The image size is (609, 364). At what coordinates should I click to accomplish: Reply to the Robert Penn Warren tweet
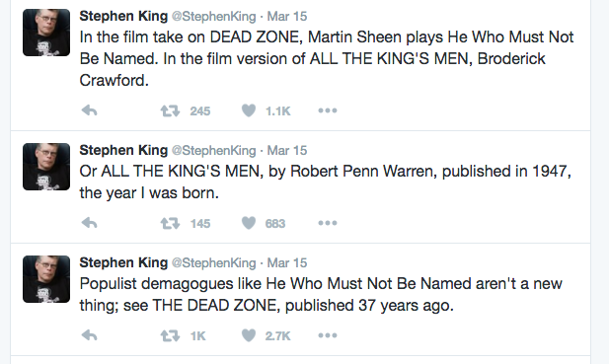(90, 223)
